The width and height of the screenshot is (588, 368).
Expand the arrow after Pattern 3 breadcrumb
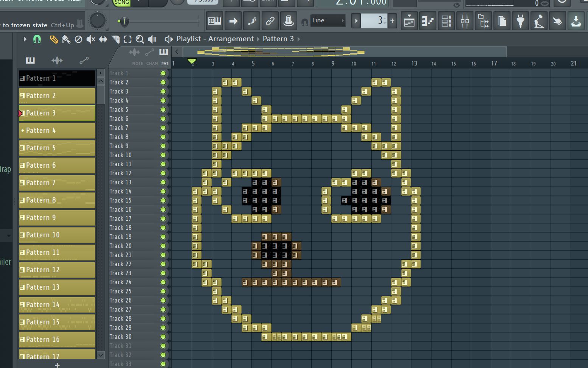[299, 39]
